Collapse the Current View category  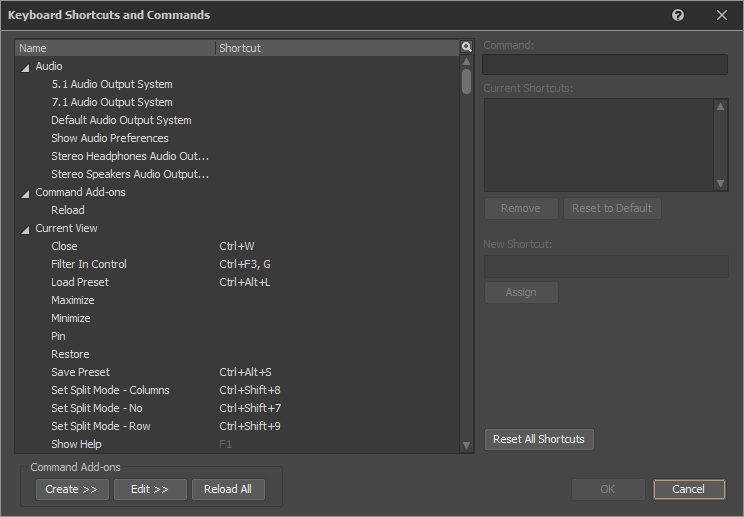[25, 229]
